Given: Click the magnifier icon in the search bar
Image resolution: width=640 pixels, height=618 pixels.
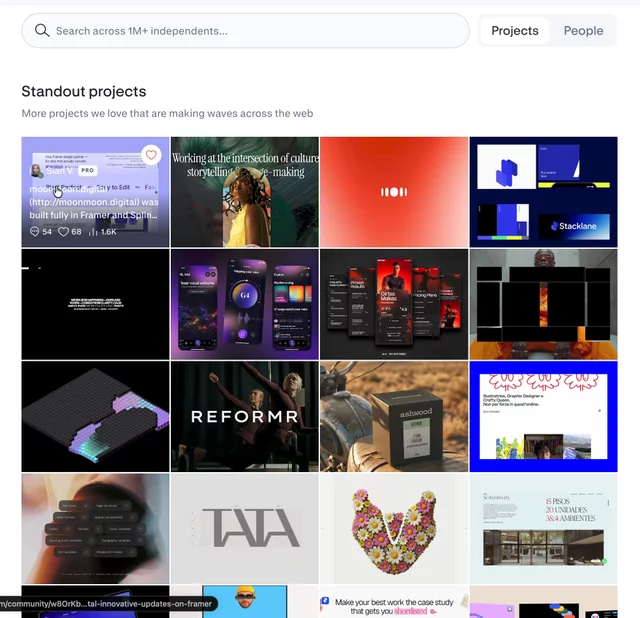Looking at the screenshot, I should click(x=42, y=31).
